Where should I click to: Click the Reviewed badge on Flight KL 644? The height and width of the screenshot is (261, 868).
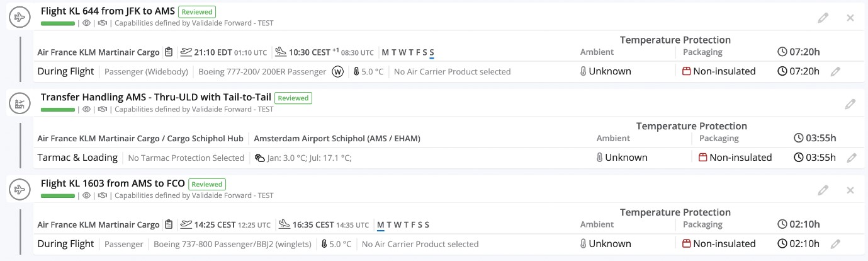(197, 11)
